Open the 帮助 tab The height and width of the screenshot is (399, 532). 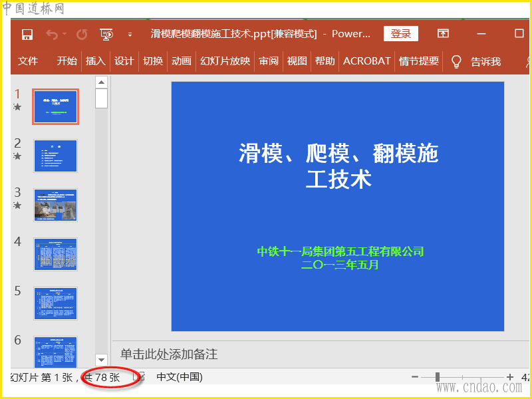coord(325,61)
